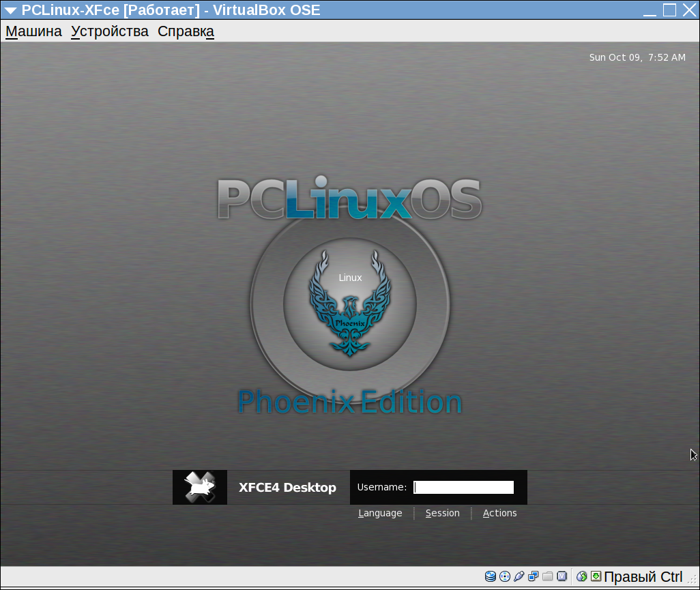Click the date and time 'Sun Oct 09, 7:52 AM'
Viewport: 700px width, 590px height.
[637, 57]
